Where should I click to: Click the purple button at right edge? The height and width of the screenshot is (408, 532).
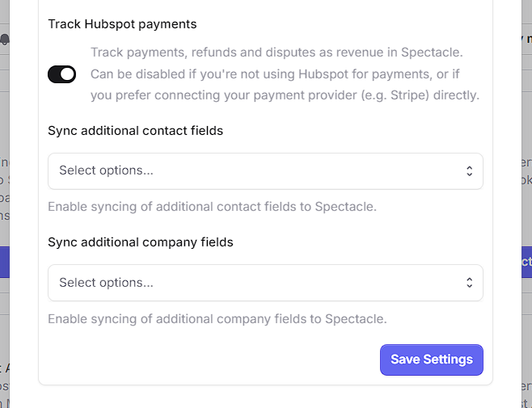point(526,262)
